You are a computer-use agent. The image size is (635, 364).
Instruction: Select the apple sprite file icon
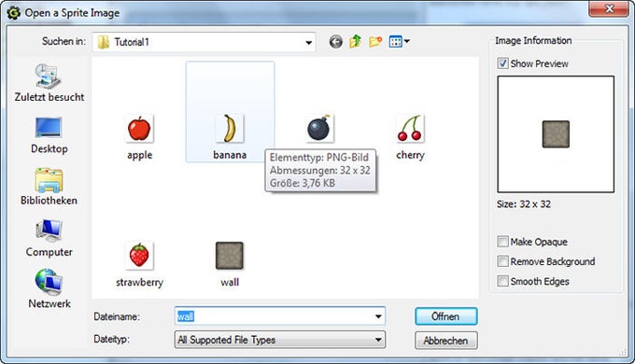coord(139,129)
